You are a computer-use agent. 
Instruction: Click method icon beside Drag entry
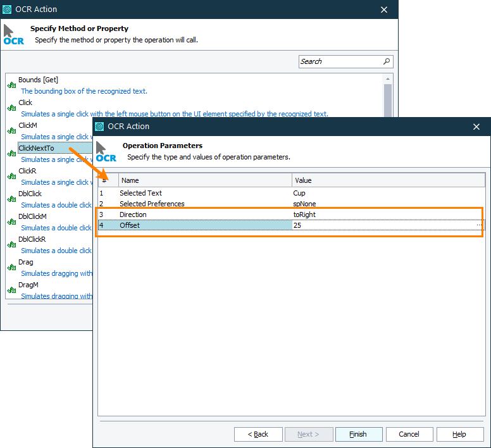[x=11, y=268]
